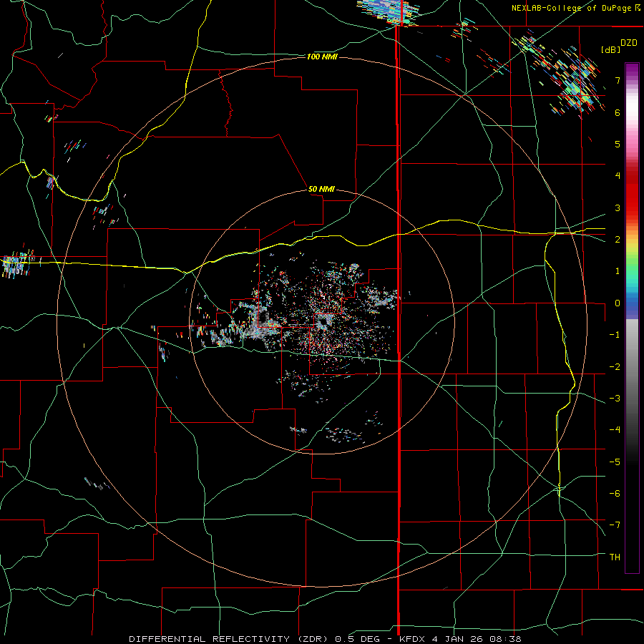Click the -6 value on color scale
This screenshot has height=644, width=644.
coord(615,494)
